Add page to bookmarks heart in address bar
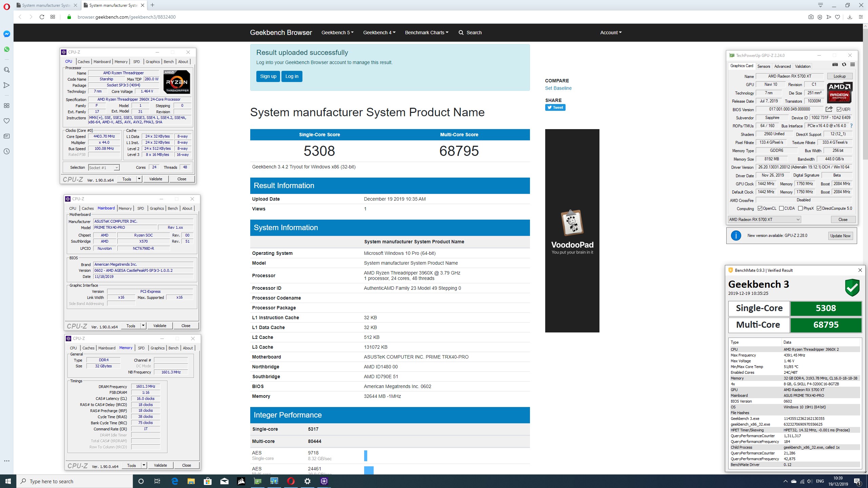This screenshot has height=488, width=868. click(837, 17)
